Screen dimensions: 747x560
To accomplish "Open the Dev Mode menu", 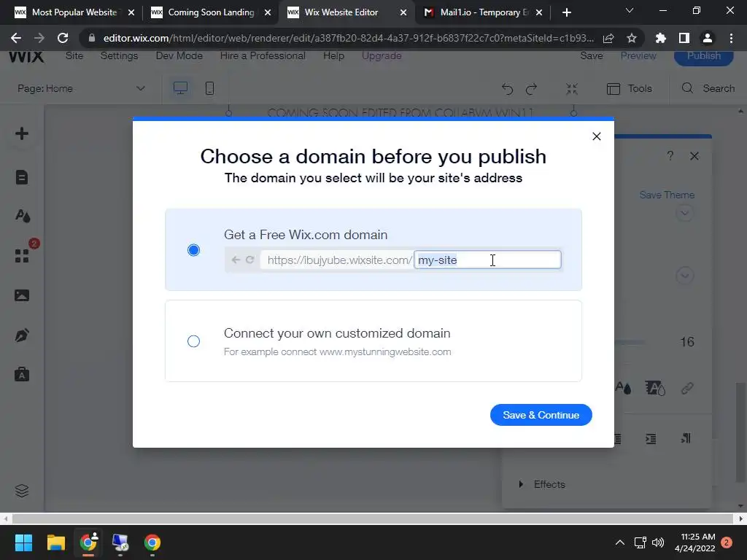I will (179, 56).
